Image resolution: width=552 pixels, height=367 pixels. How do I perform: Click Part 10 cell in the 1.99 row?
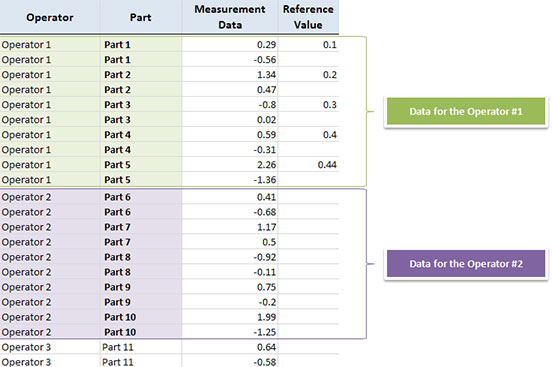141,317
